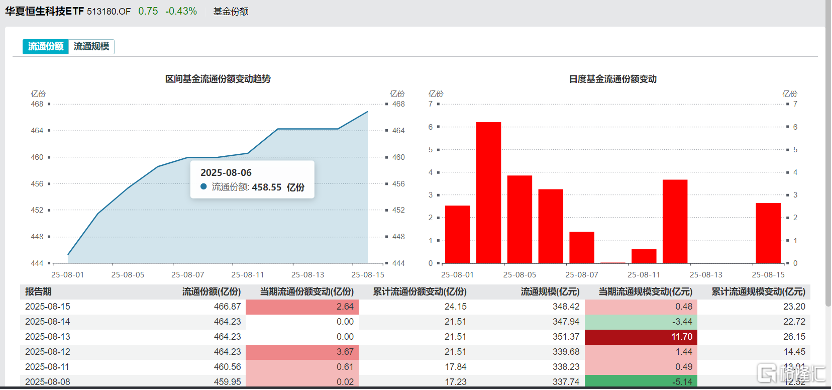
Task: Select the 2025-08-15 report row date
Action: (x=48, y=307)
